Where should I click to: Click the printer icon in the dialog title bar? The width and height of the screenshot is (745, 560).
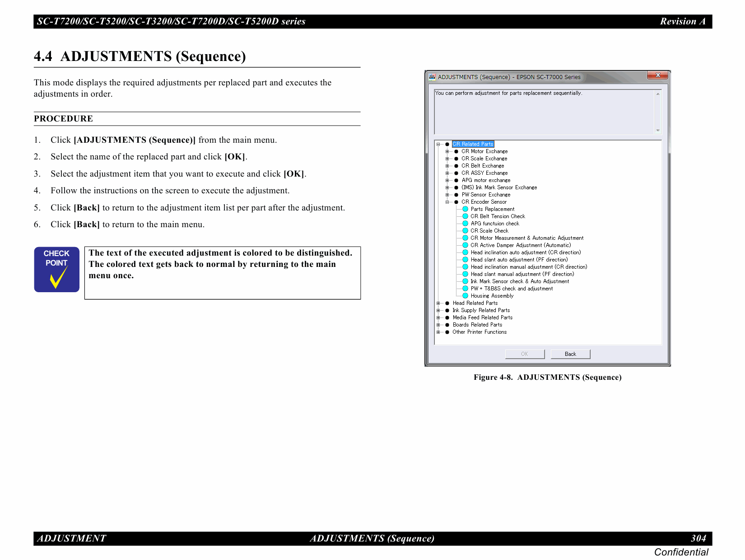432,77
